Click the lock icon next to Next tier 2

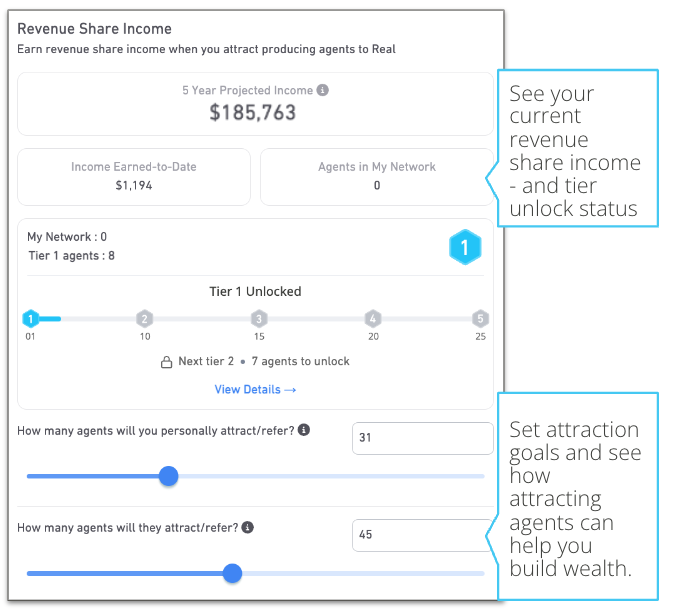[167, 362]
